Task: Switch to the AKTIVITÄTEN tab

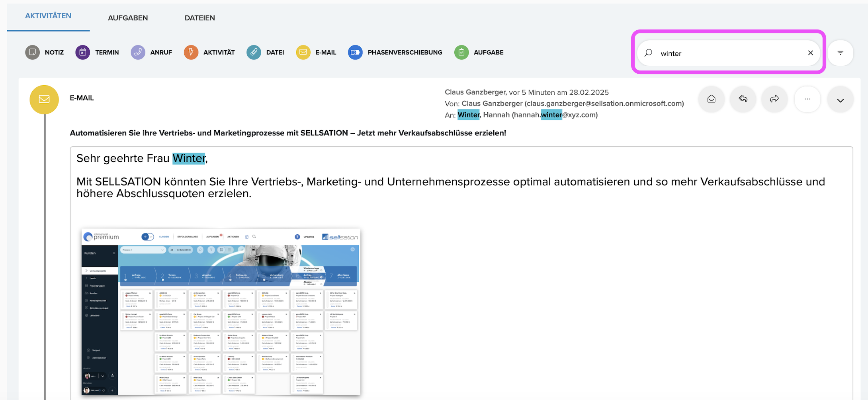Action: pos(48,16)
